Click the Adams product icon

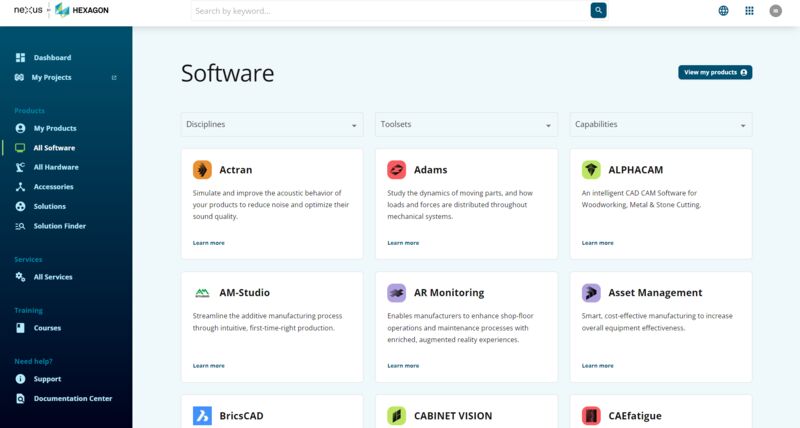click(x=396, y=170)
